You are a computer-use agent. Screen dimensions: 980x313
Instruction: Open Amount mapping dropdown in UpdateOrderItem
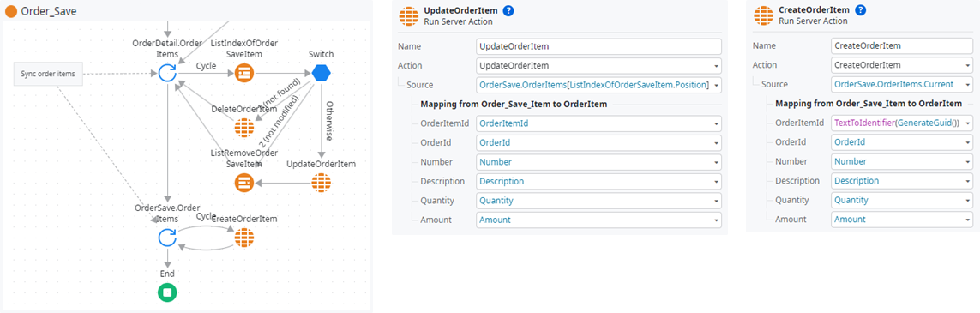[598, 220]
